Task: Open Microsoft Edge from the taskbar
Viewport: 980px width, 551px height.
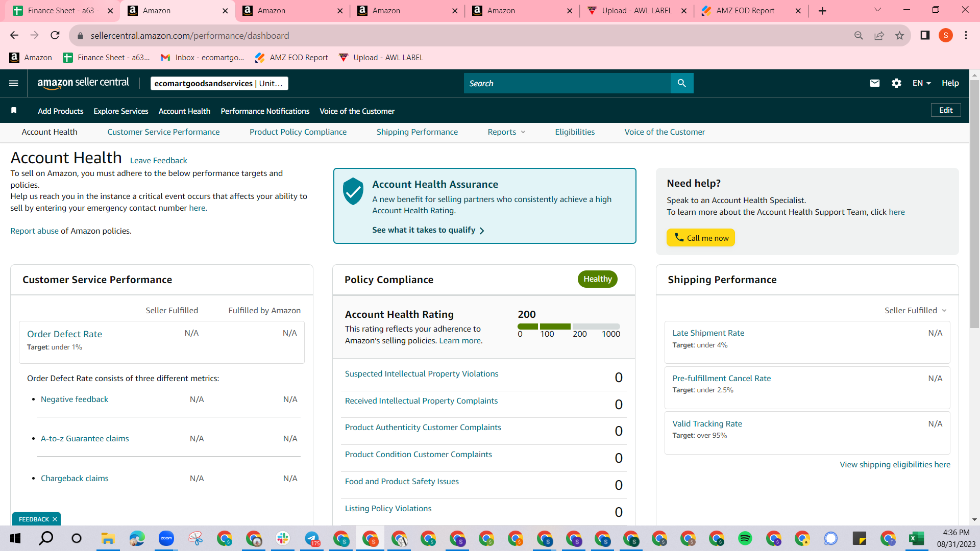Action: click(137, 538)
